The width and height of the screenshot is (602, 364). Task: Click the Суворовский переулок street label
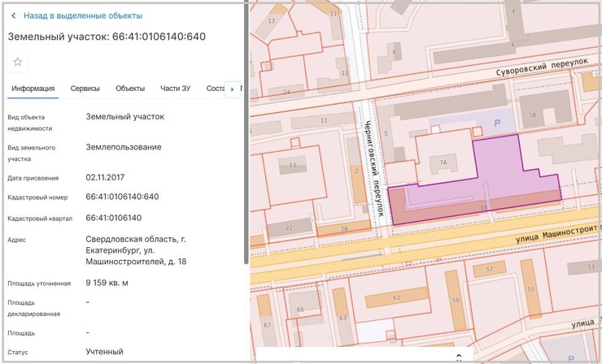[542, 67]
